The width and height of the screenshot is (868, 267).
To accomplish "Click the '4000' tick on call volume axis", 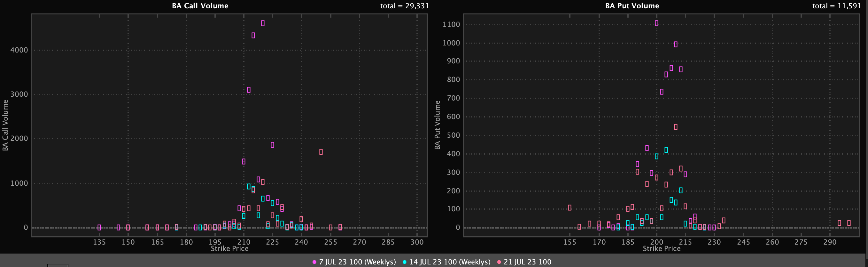I will [x=19, y=50].
